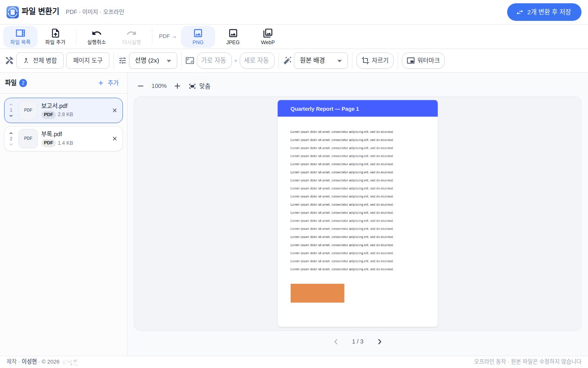This screenshot has height=368, width=588.
Task: Move 보고서.pdf down with its down chevron
Action: [11, 116]
